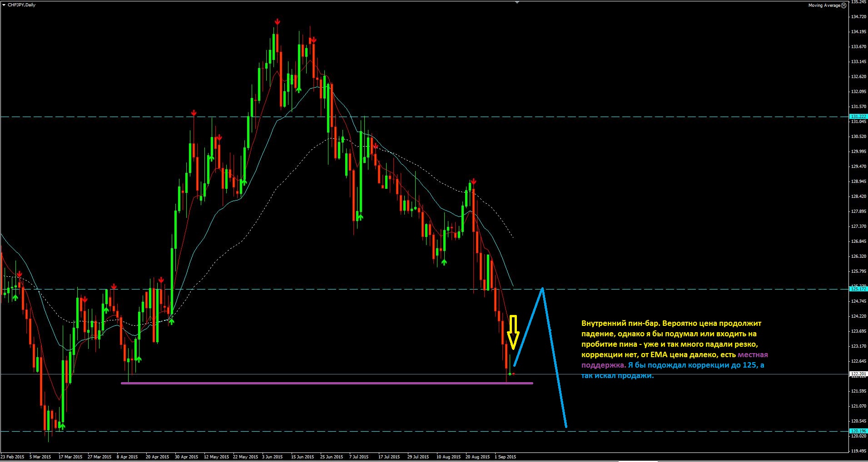
Task: Select the purple local support trend line
Action: tap(327, 383)
